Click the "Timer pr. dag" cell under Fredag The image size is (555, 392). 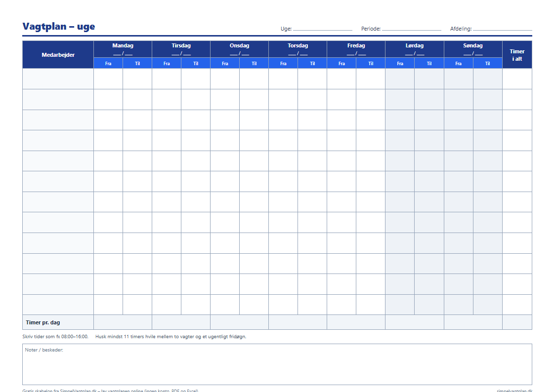[x=356, y=322]
